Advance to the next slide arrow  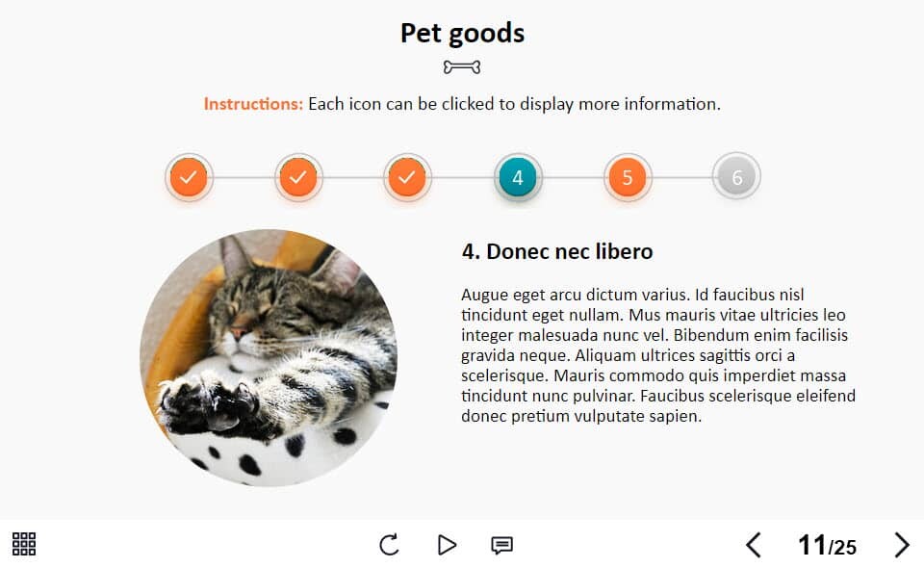[901, 545]
